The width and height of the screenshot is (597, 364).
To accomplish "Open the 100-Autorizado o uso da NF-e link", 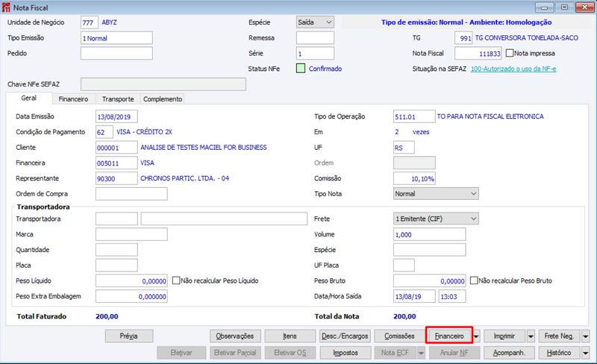I will [513, 69].
